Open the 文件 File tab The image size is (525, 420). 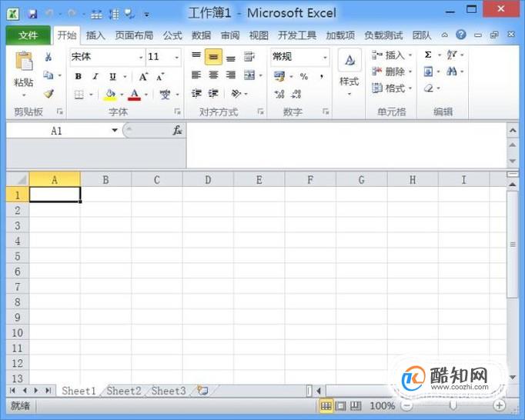tap(28, 35)
